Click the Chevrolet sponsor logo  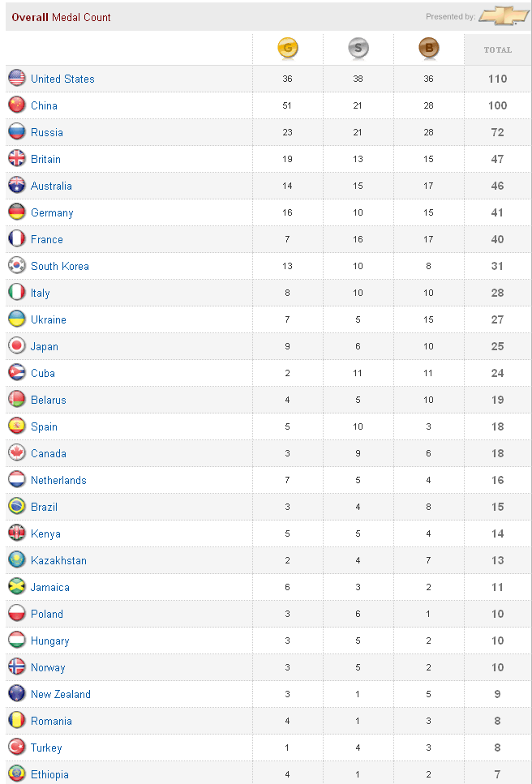503,16
